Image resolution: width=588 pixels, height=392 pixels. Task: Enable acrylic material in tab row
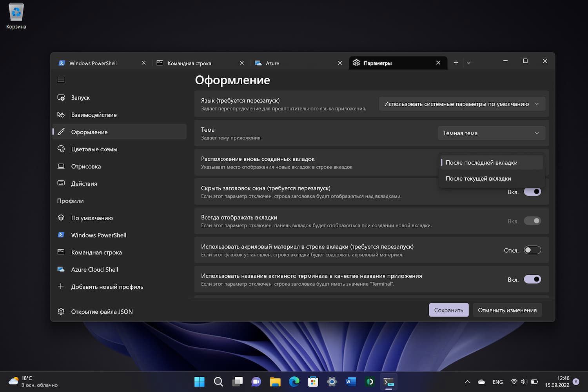coord(532,250)
